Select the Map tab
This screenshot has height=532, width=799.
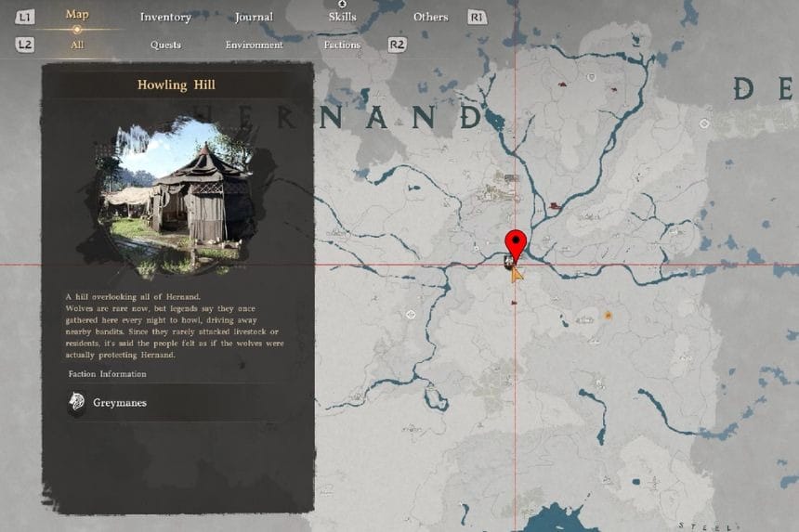click(77, 15)
